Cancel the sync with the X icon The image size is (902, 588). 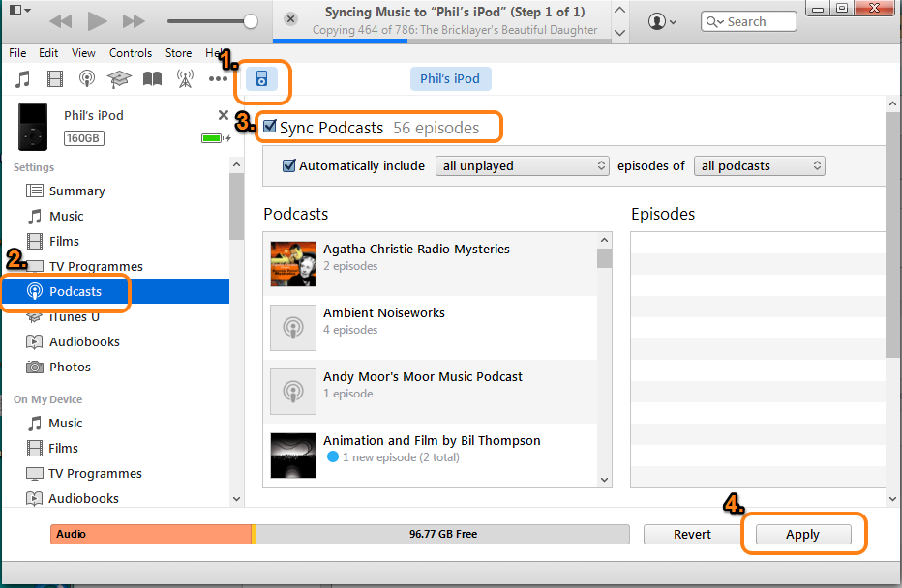(291, 19)
